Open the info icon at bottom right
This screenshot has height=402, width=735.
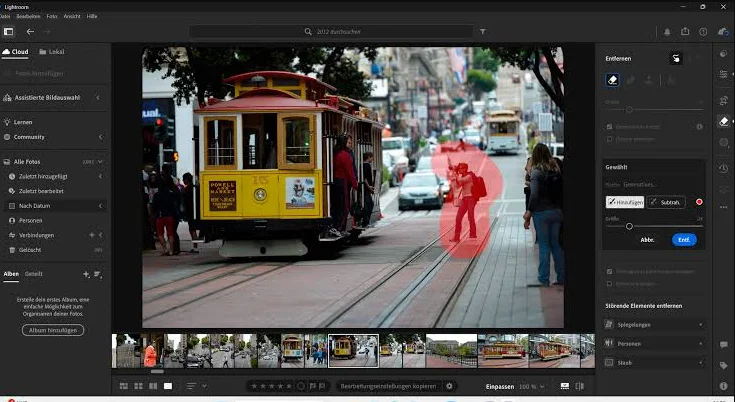[x=724, y=386]
